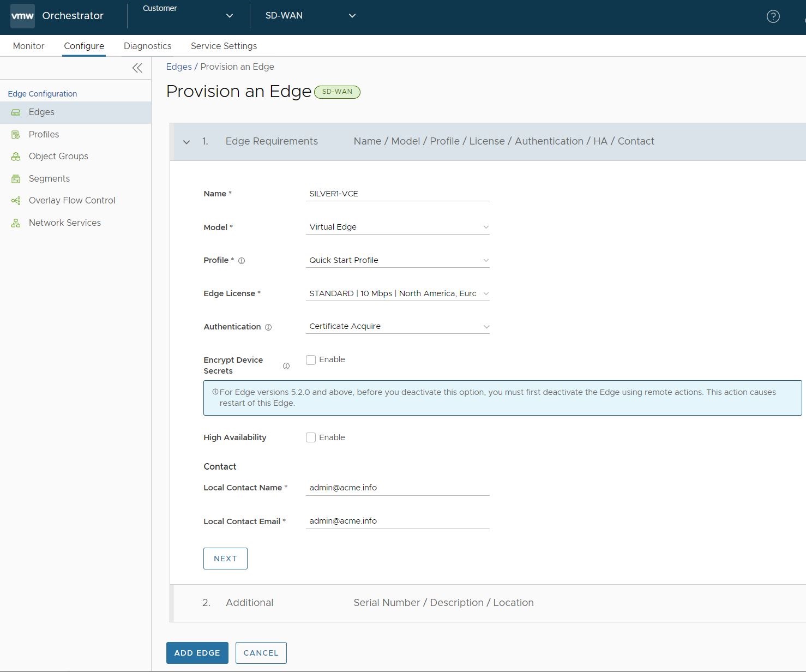Switch to the Monitor tab
The image size is (806, 672).
click(28, 46)
